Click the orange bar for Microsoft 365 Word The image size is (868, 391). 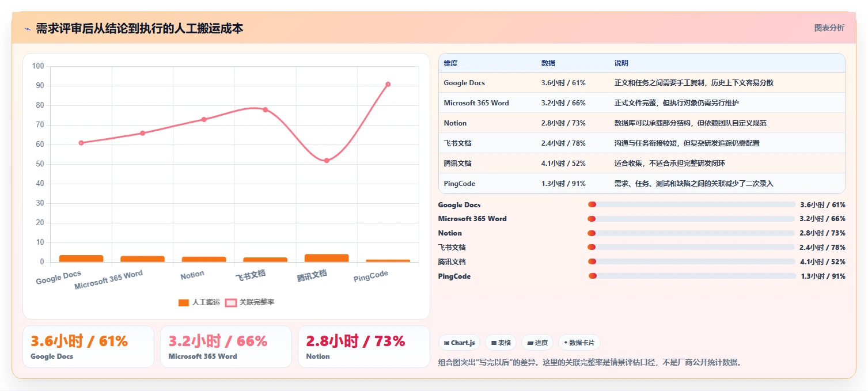coord(143,259)
